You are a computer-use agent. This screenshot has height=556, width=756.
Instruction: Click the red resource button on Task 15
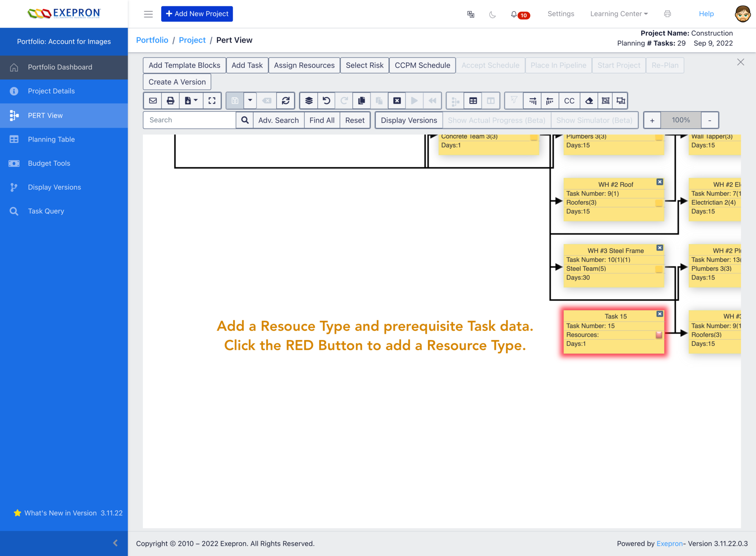click(659, 335)
